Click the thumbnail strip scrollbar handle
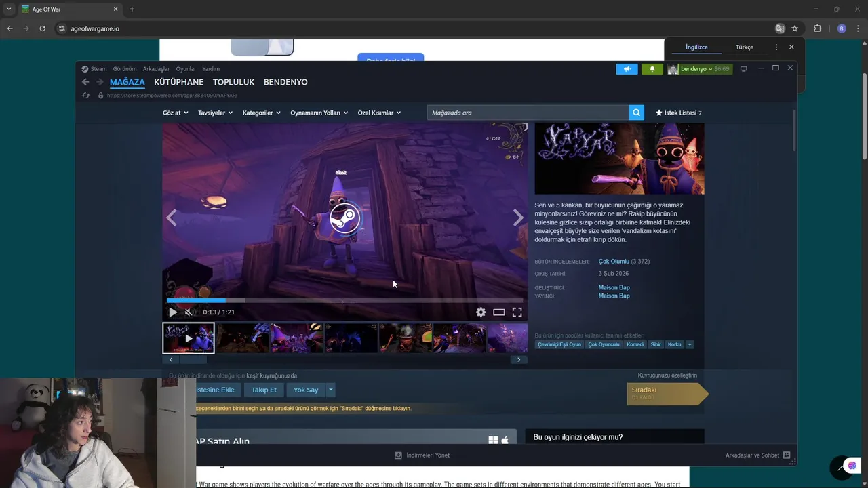 tap(193, 360)
